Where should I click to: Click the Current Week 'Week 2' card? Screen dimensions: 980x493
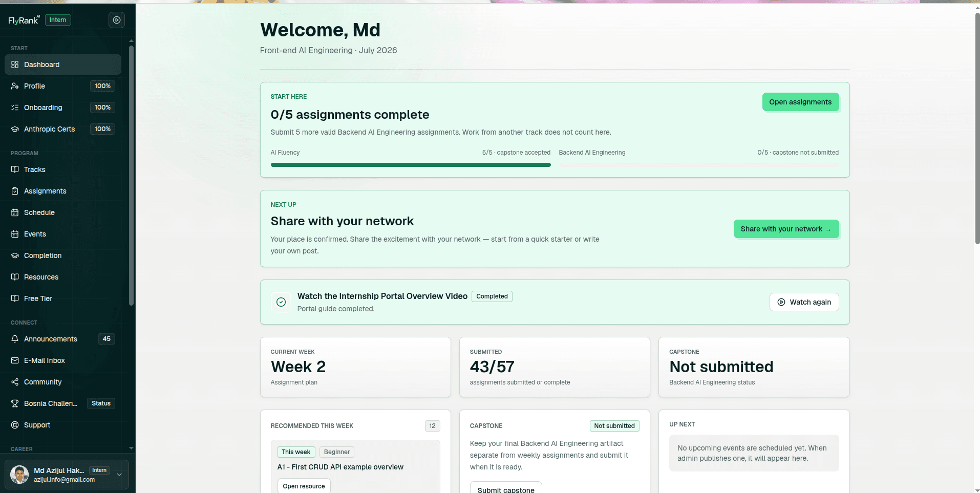click(x=355, y=367)
